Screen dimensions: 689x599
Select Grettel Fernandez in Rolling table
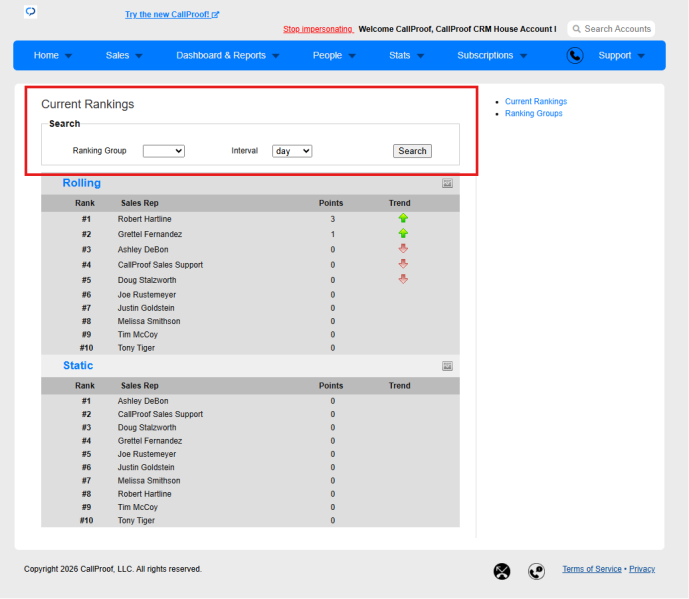click(x=150, y=234)
